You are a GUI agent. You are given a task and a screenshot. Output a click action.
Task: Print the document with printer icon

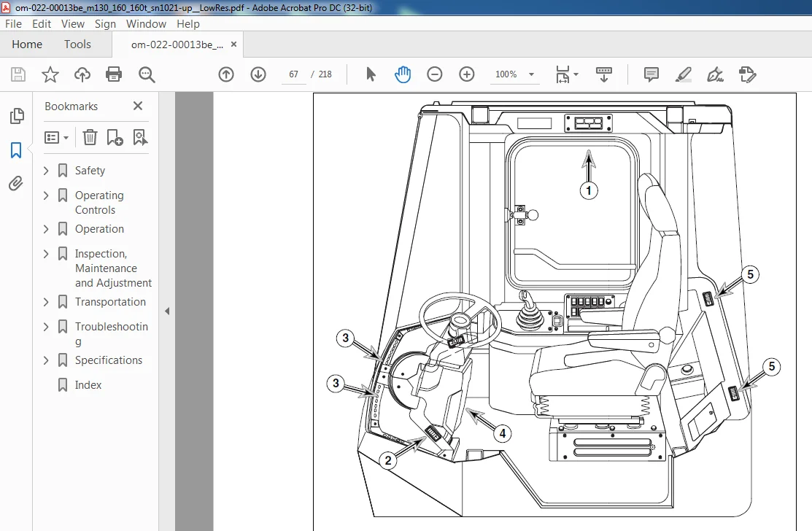point(114,74)
